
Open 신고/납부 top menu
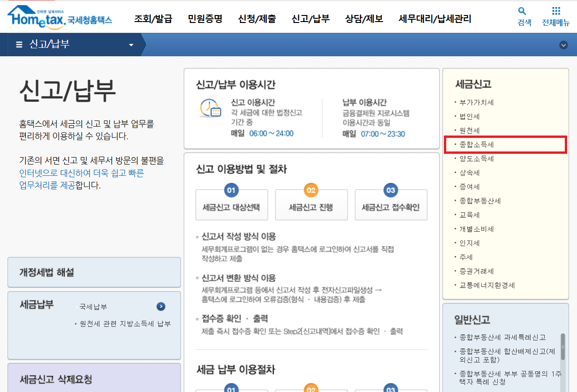[x=310, y=19]
